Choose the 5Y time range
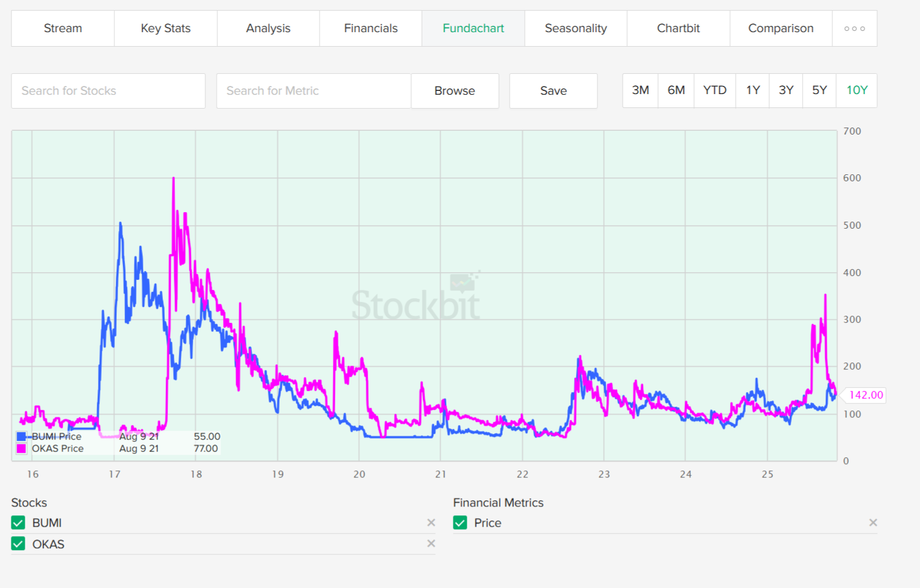The image size is (920, 588). 819,90
